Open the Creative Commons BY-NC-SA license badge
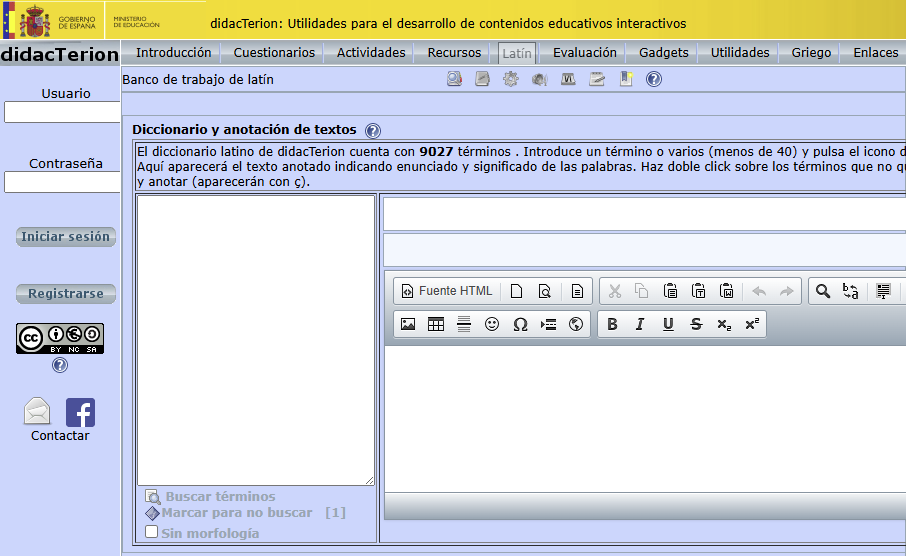 click(60, 339)
